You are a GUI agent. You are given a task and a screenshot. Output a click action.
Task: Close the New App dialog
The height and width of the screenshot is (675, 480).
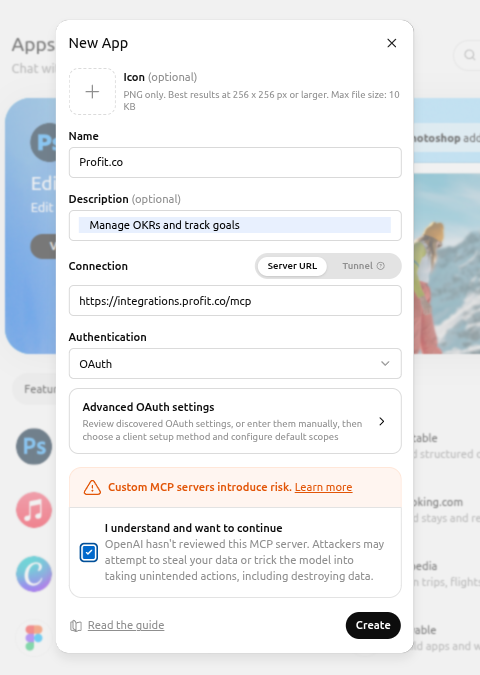coord(391,43)
